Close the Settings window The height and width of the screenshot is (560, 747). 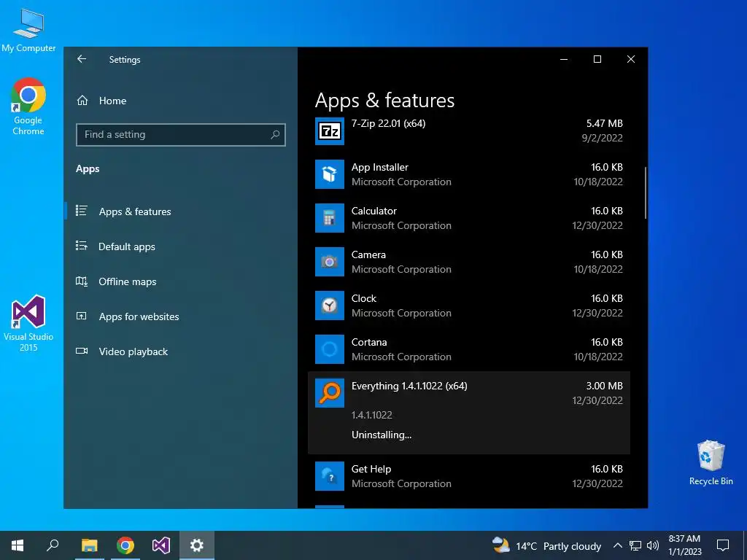(631, 59)
